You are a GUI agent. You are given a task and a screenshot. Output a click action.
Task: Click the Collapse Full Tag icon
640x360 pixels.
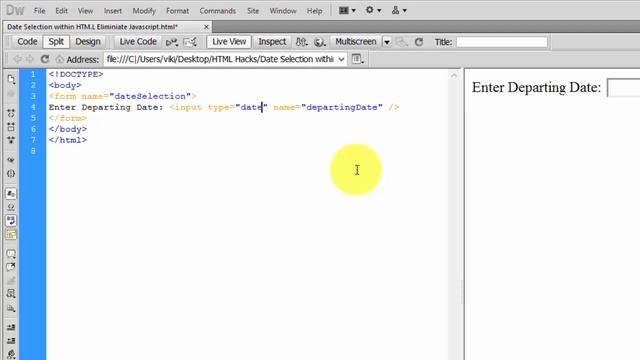coord(11,113)
